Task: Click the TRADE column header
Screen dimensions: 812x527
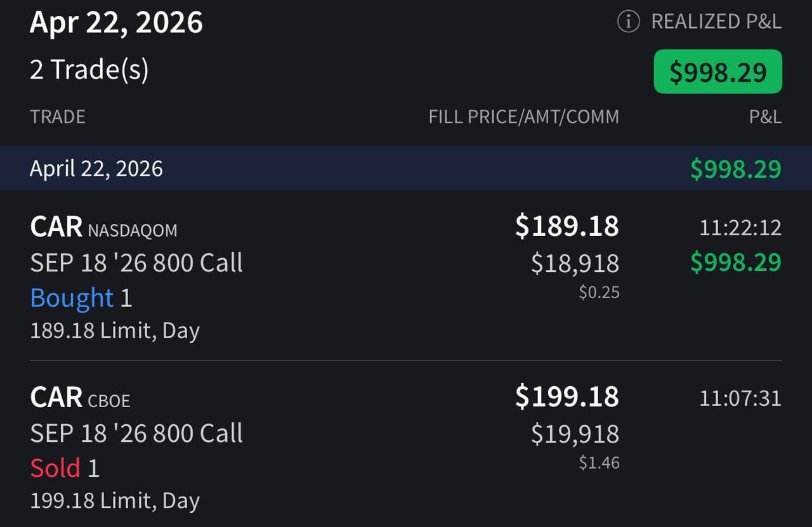Action: point(58,117)
